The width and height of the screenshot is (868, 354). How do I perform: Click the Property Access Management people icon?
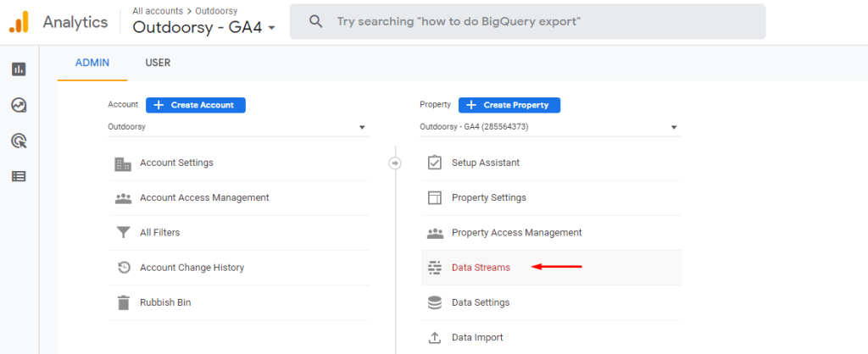point(435,233)
